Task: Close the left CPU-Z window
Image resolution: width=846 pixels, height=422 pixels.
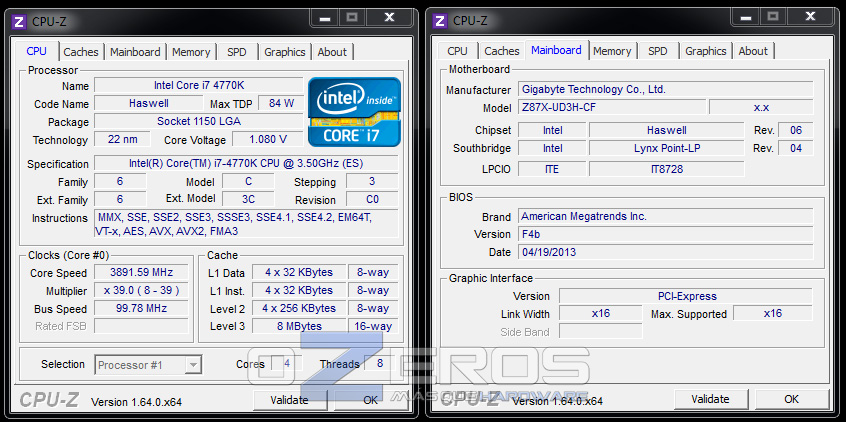Action: pos(390,18)
